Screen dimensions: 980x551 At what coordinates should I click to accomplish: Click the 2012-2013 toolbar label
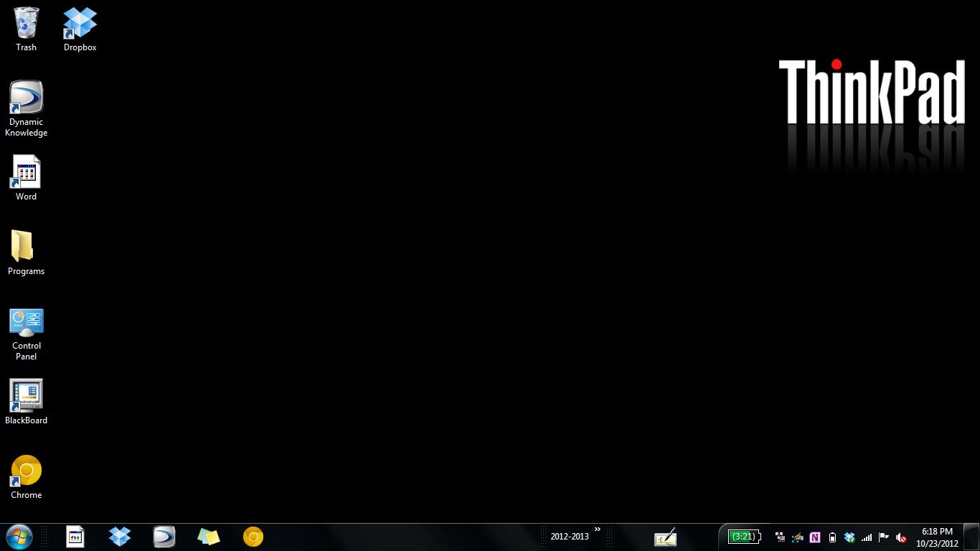570,537
